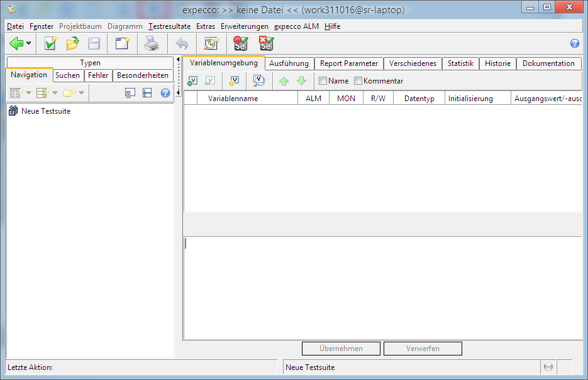588x380 pixels.
Task: Select Neue Testsuite in the navigation tree
Action: [45, 111]
